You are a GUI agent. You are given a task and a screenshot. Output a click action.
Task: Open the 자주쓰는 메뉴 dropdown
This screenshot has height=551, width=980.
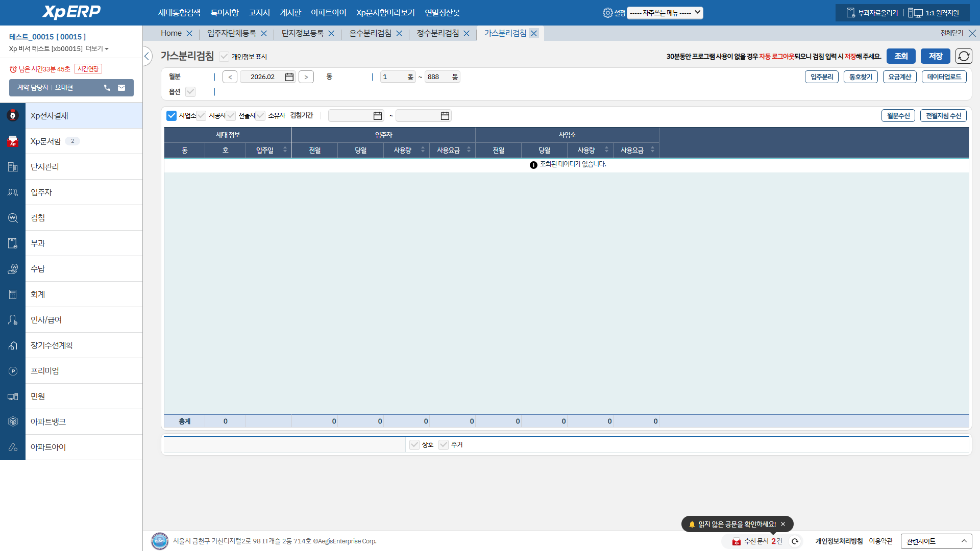[665, 13]
